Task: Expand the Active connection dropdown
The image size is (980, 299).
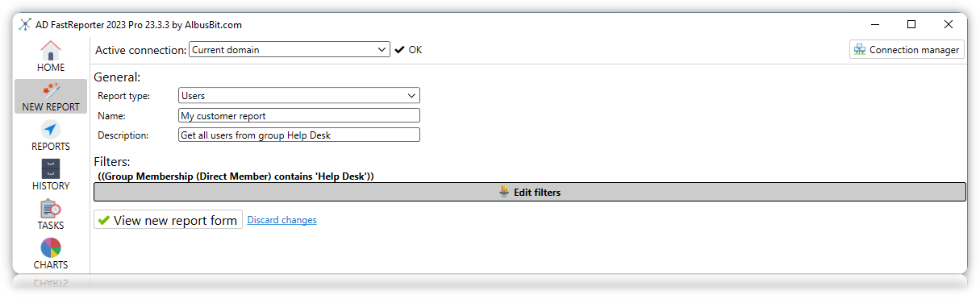Action: pyautogui.click(x=290, y=50)
